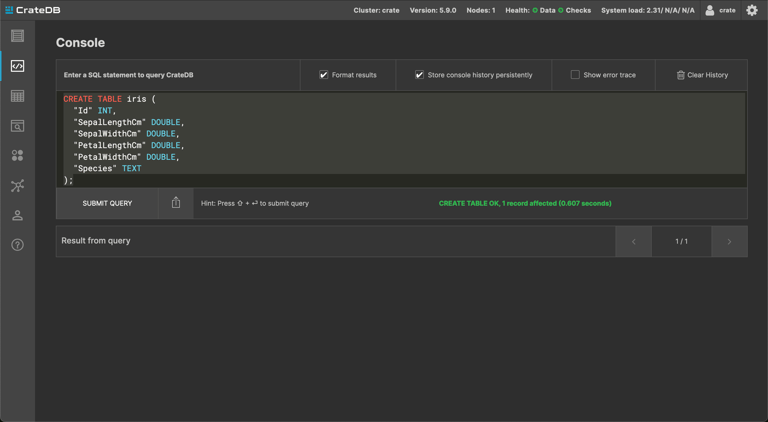Click the '1 / 1' page indicator
The width and height of the screenshot is (768, 422).
(681, 241)
